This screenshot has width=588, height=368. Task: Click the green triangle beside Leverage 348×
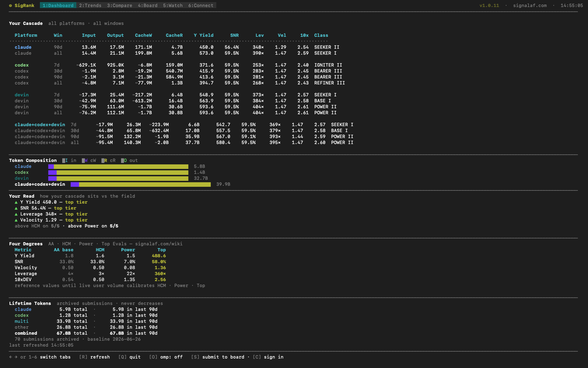point(16,214)
